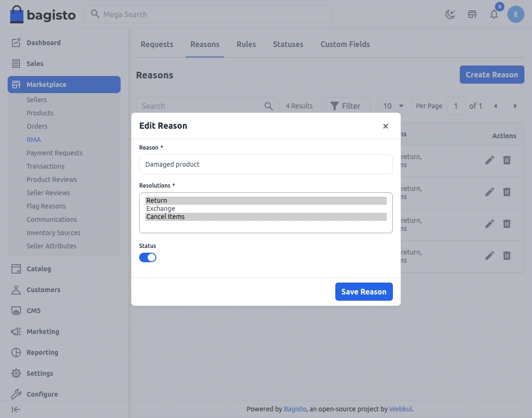
Task: Open the admin profile avatar
Action: [516, 14]
